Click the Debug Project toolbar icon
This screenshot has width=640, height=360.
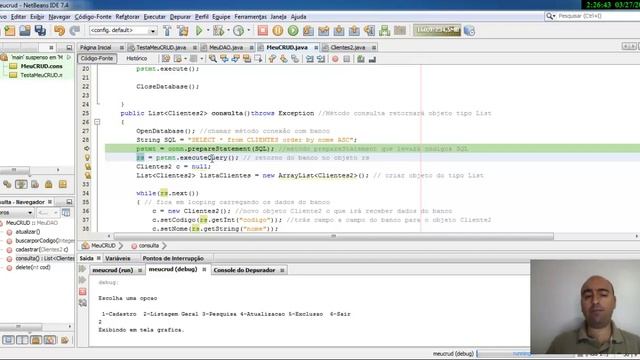[x=219, y=31]
